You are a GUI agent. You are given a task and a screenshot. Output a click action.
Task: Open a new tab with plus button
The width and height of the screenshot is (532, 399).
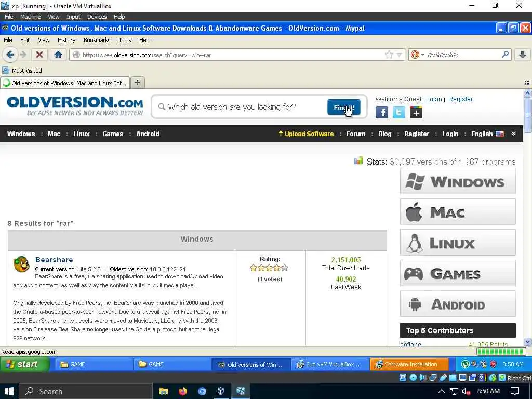137,83
